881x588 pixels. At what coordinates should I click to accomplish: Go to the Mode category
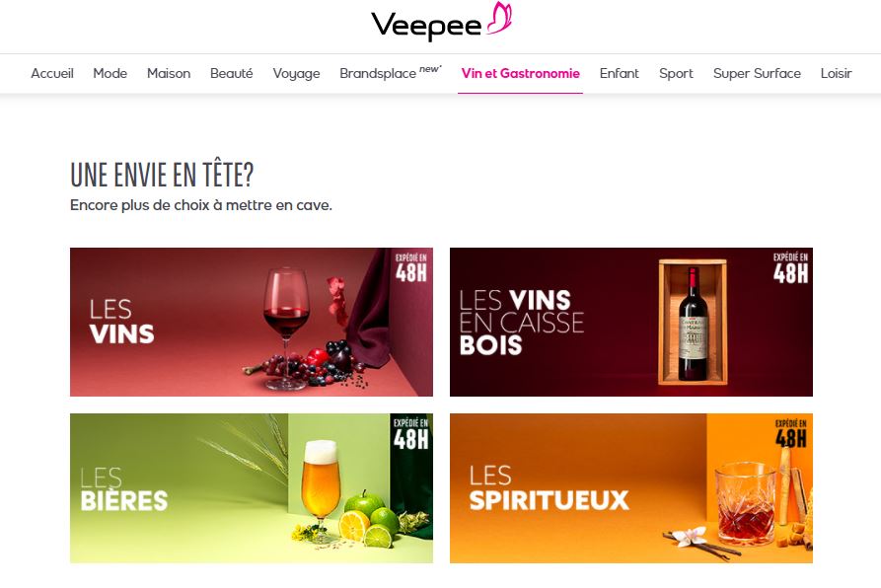pos(110,74)
